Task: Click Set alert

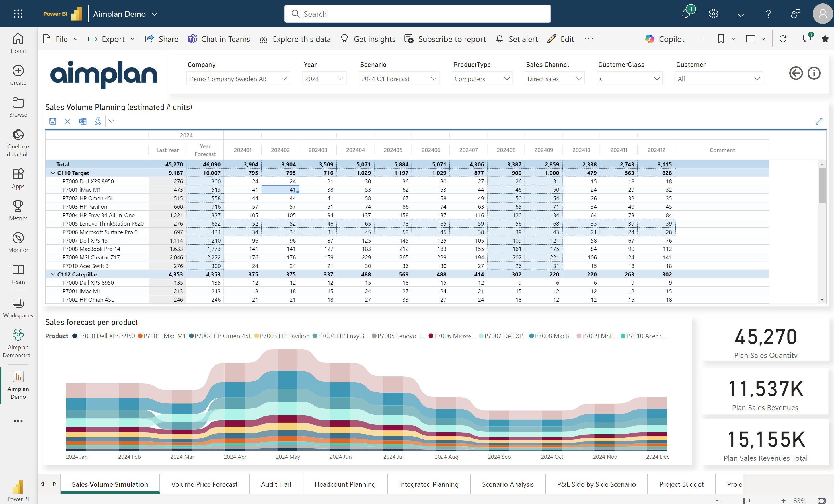Action: pyautogui.click(x=517, y=39)
